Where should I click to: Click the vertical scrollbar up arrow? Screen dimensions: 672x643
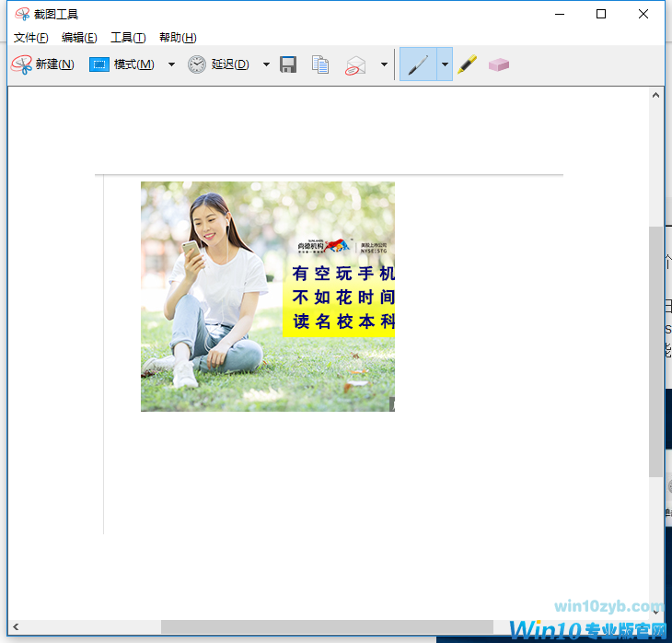(656, 94)
